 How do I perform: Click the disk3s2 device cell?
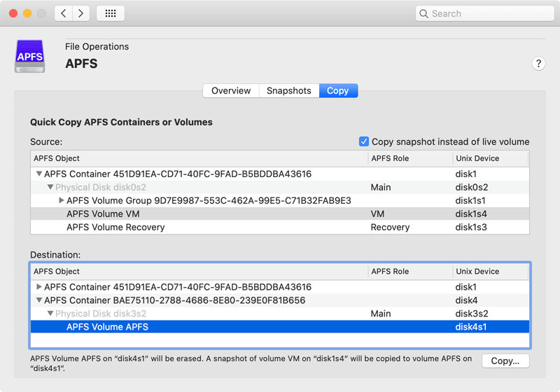click(471, 314)
